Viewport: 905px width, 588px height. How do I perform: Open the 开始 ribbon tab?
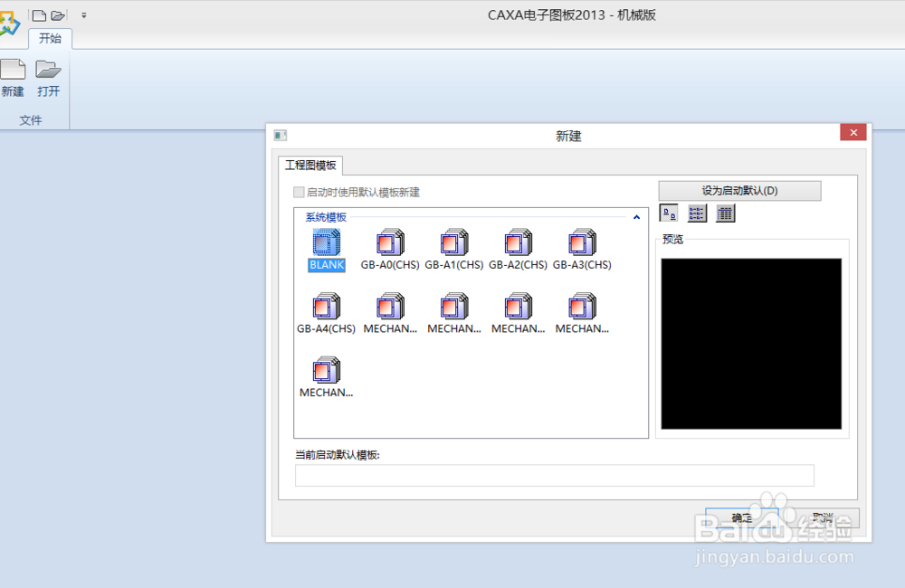coord(50,39)
